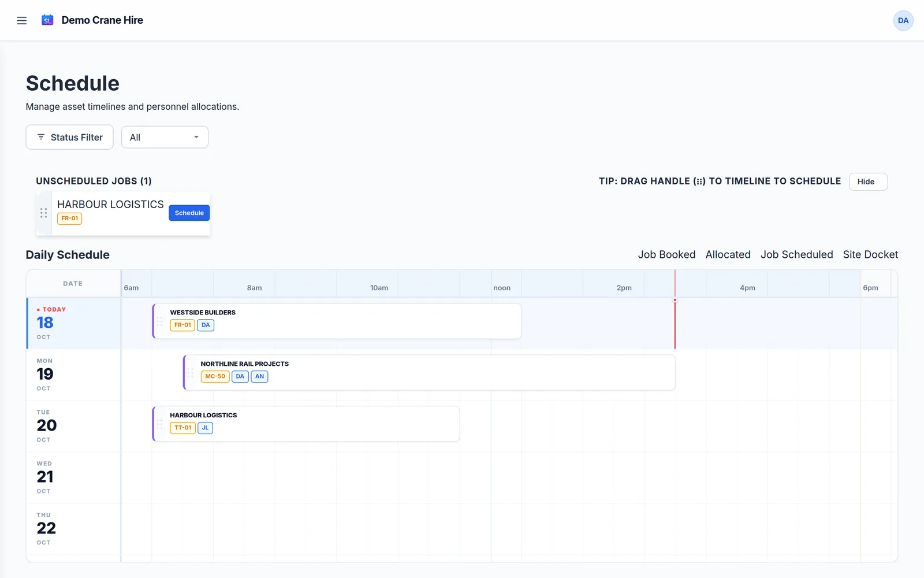Click DA tag on Northline Rail Projects
This screenshot has height=578, width=924.
point(240,376)
